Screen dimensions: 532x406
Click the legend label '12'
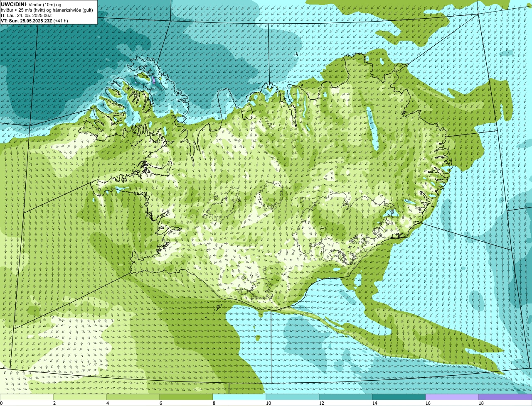322,403
